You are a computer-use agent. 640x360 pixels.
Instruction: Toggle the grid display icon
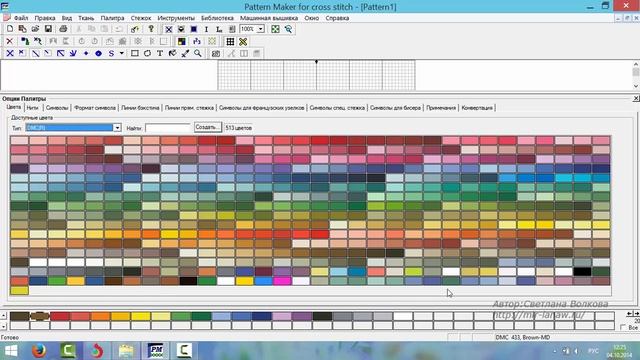pyautogui.click(x=230, y=42)
